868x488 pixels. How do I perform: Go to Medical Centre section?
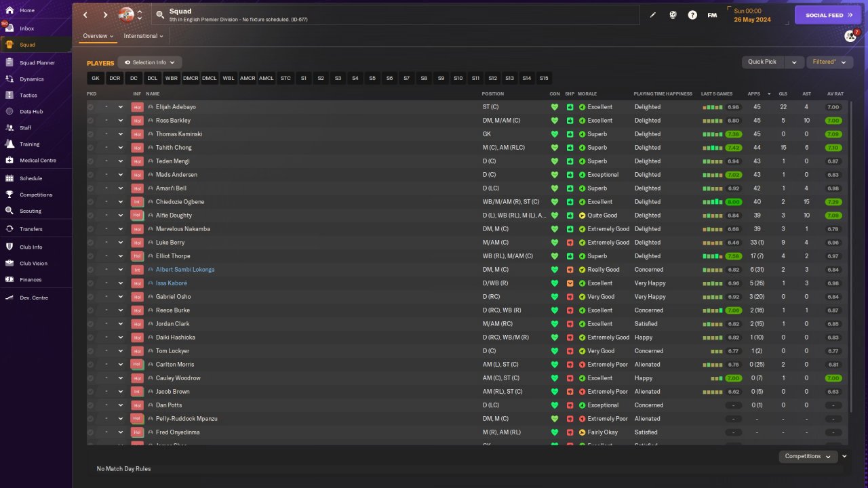[x=37, y=161]
